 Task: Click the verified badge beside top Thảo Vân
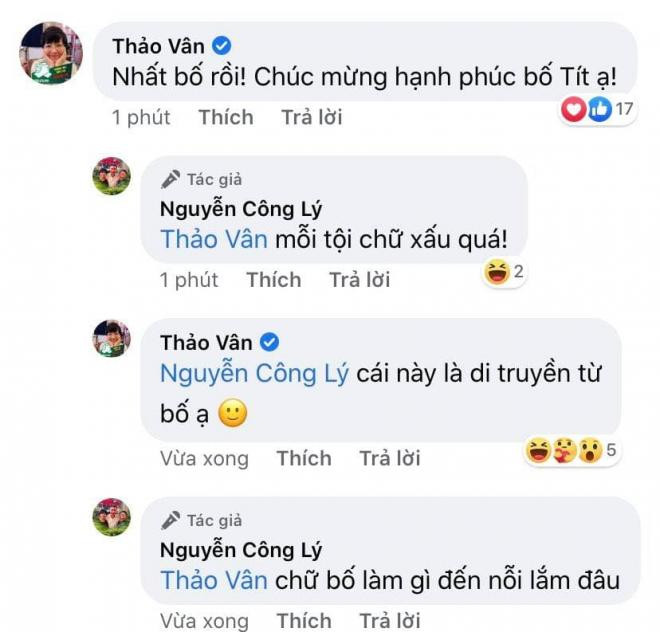coord(221,46)
